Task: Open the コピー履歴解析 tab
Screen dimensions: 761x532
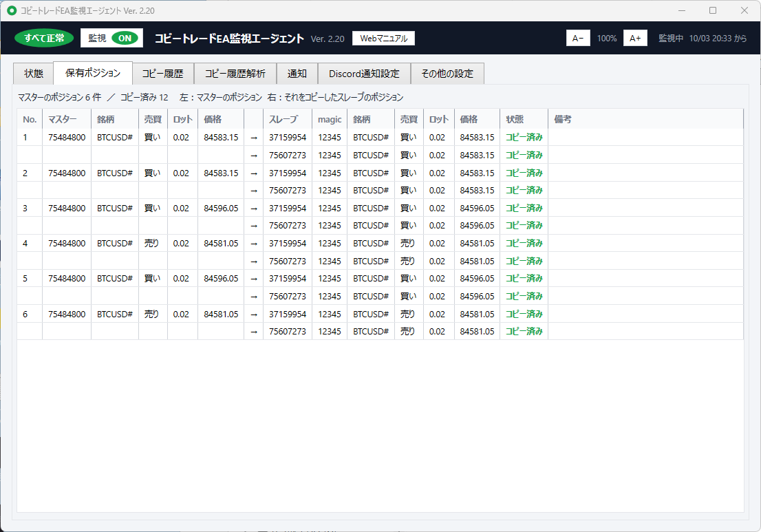Action: pyautogui.click(x=235, y=74)
